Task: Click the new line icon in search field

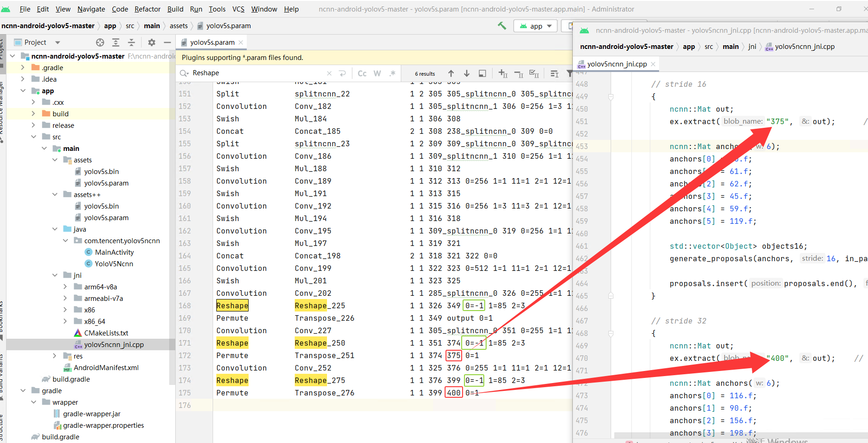Action: (342, 73)
